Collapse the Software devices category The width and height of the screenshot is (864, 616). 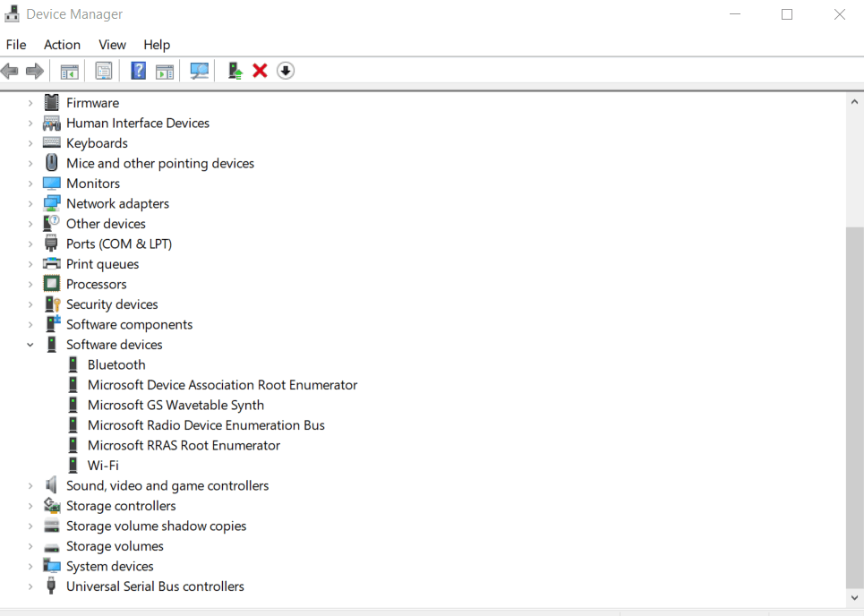tap(30, 345)
